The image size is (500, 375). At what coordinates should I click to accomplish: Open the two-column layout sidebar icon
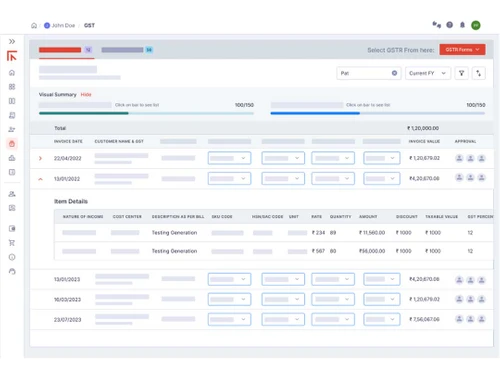pyautogui.click(x=12, y=101)
